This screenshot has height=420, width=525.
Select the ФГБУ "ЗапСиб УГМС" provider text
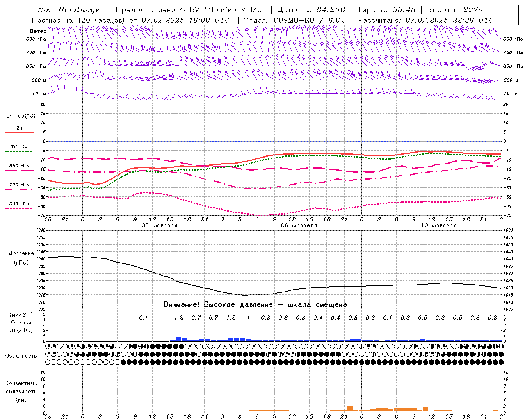[223, 10]
